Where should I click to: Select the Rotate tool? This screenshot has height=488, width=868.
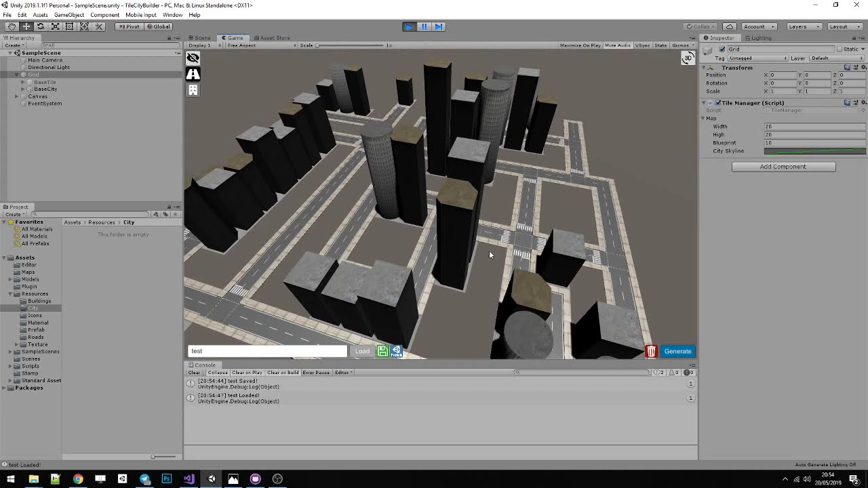click(41, 26)
